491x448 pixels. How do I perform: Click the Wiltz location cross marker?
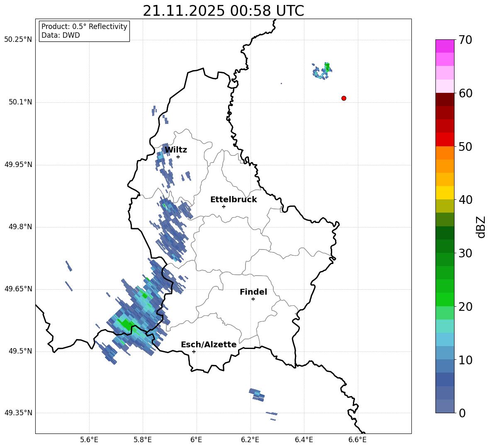point(178,157)
